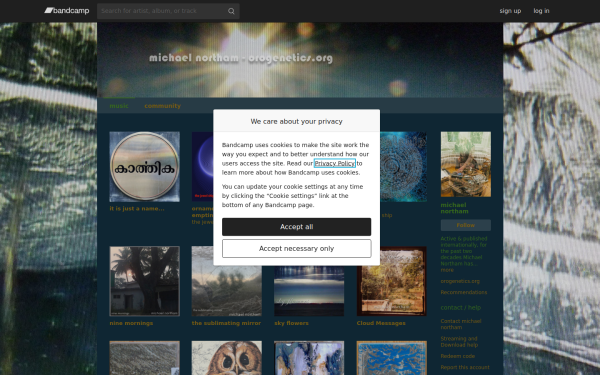Open Recommendations link
The height and width of the screenshot is (375, 600).
tap(464, 292)
